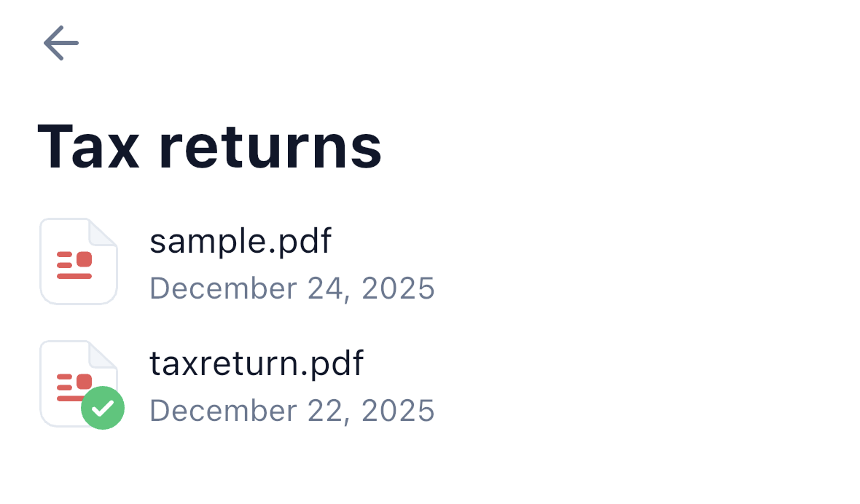860x504 pixels.
Task: Click "2025" in the sample.pdf date
Action: click(398, 288)
